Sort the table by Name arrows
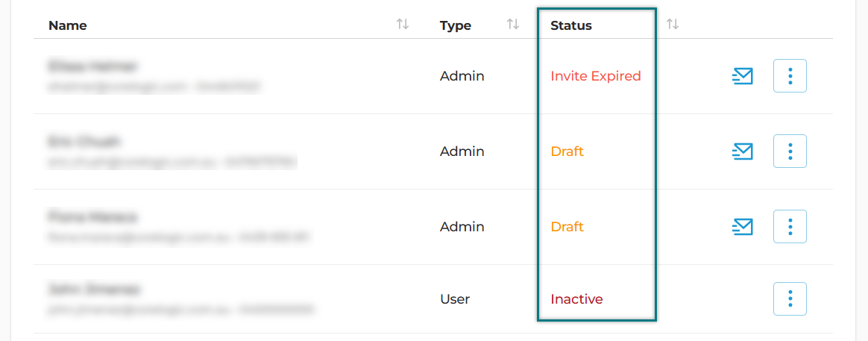Viewport: 868px width, 341px height. point(403,25)
